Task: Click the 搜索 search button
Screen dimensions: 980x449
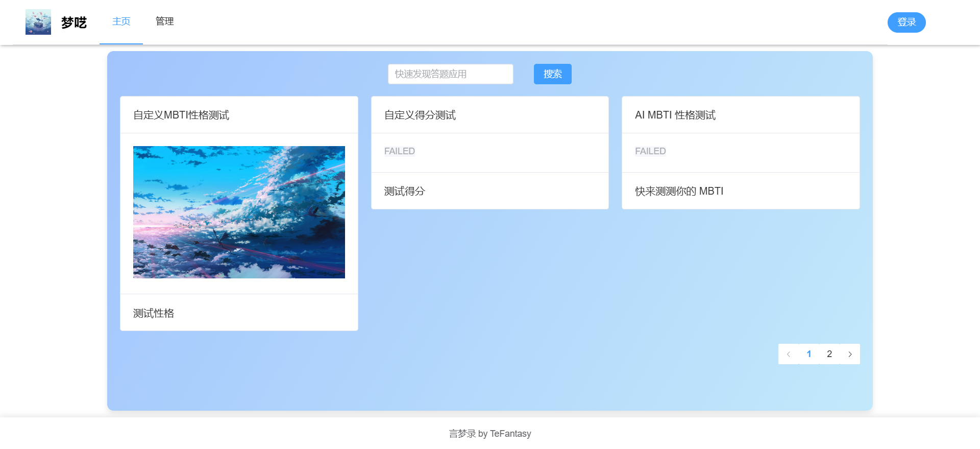Action: [x=552, y=74]
